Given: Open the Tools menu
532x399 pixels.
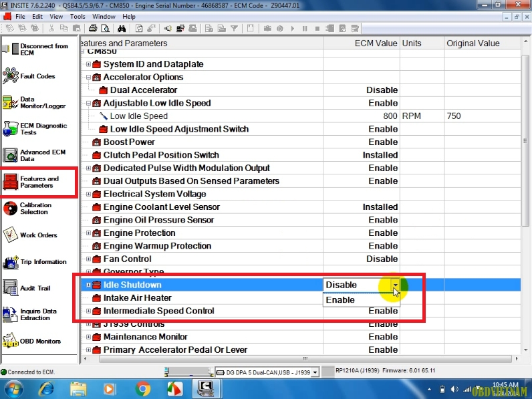Looking at the screenshot, I should (x=78, y=16).
